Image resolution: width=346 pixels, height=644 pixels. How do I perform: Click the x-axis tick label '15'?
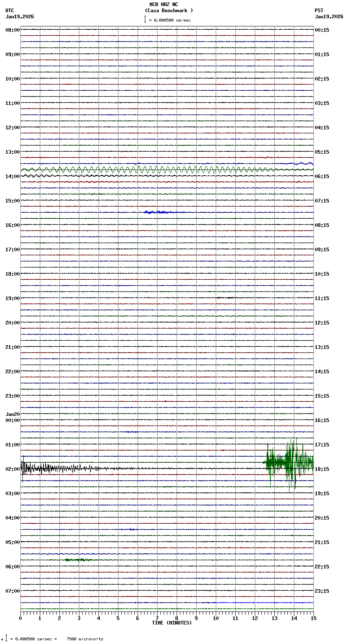(313, 618)
